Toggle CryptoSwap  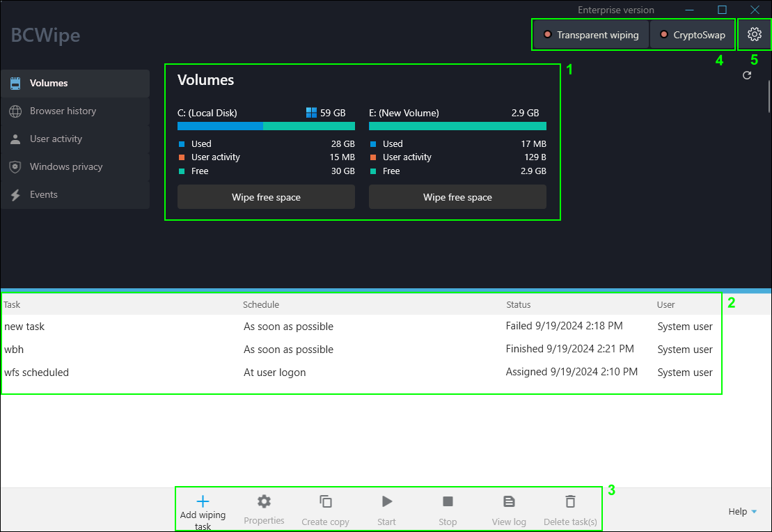tap(692, 35)
